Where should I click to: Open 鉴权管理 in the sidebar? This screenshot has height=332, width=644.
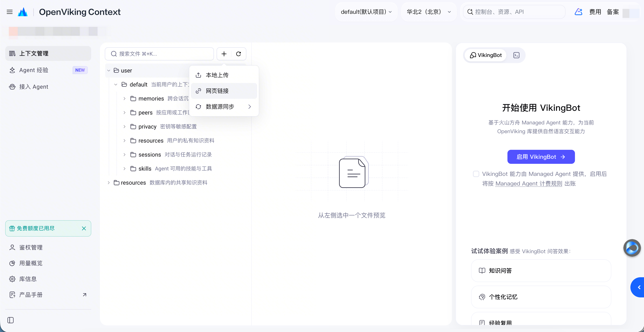(48, 247)
